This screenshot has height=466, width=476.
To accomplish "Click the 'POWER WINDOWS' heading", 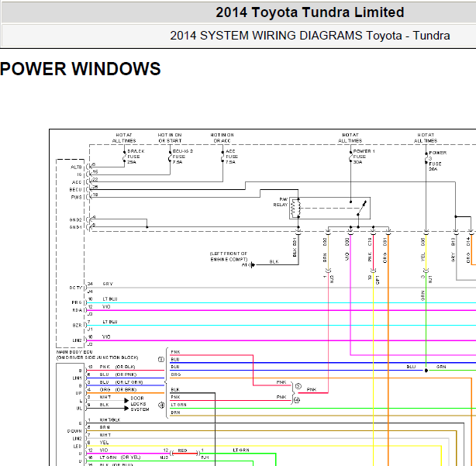I will point(80,69).
